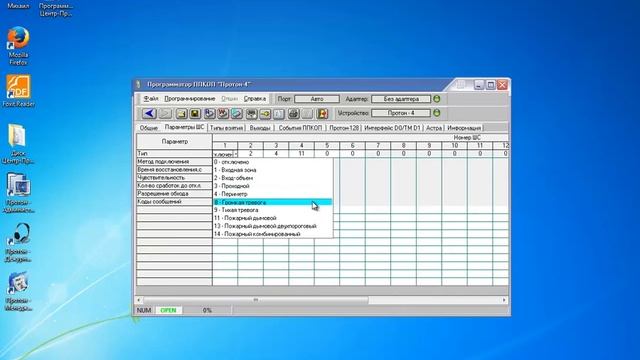
Task: Switch to the Общие tab
Action: 149,128
